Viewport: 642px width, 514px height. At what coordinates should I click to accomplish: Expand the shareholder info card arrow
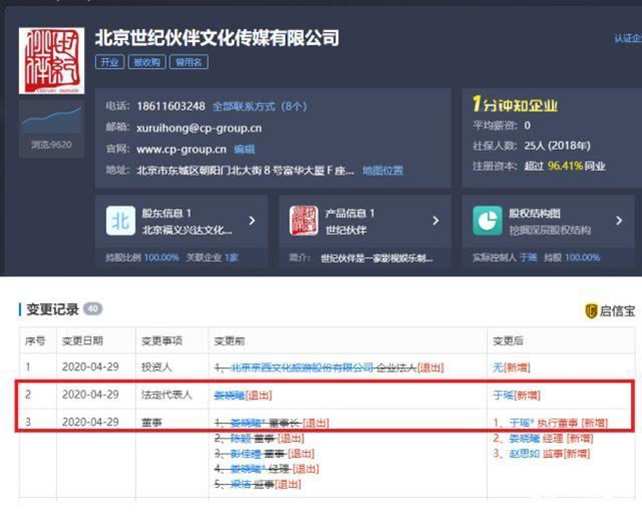tap(252, 221)
